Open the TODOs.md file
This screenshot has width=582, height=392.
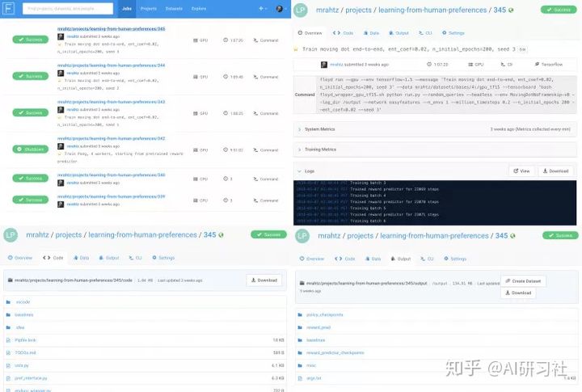point(25,352)
